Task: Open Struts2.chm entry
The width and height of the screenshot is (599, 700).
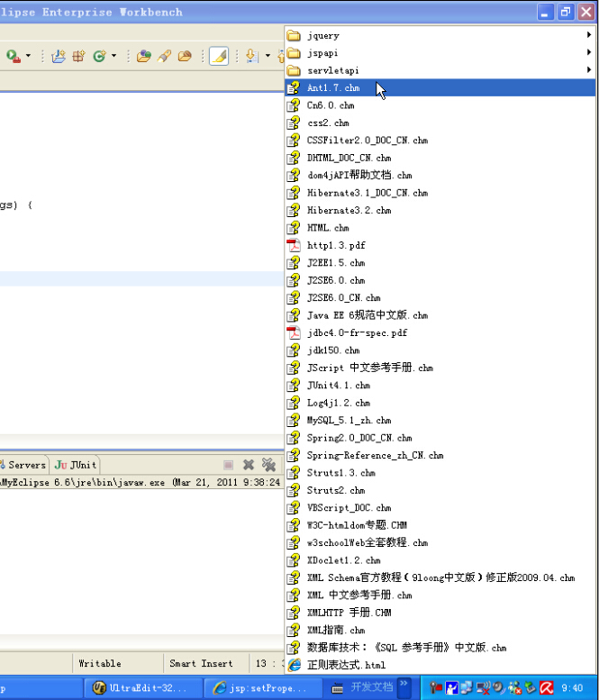Action: [x=440, y=490]
